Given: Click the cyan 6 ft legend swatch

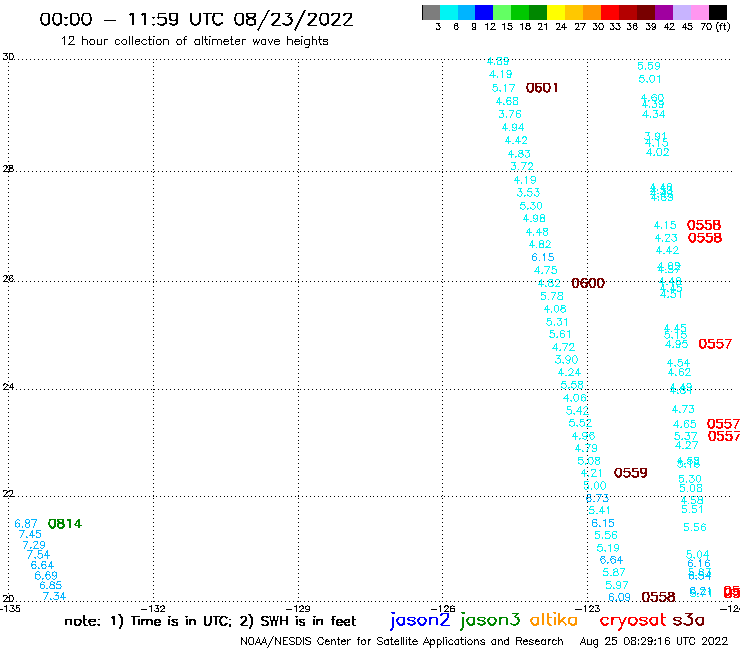Looking at the screenshot, I should (449, 12).
